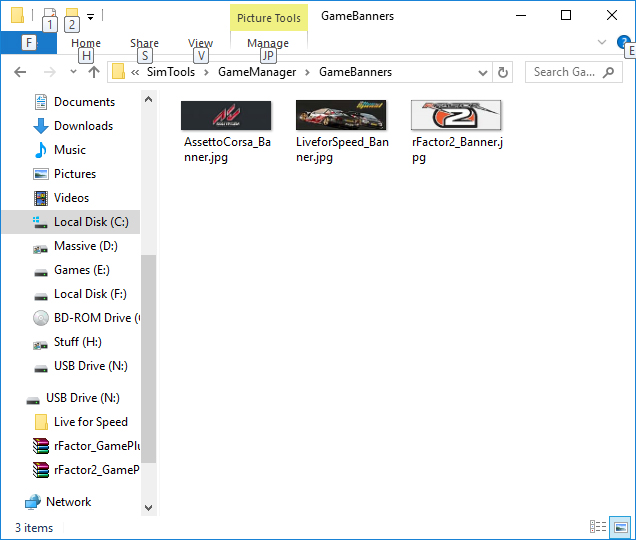Click the Music note icon

pyautogui.click(x=41, y=150)
